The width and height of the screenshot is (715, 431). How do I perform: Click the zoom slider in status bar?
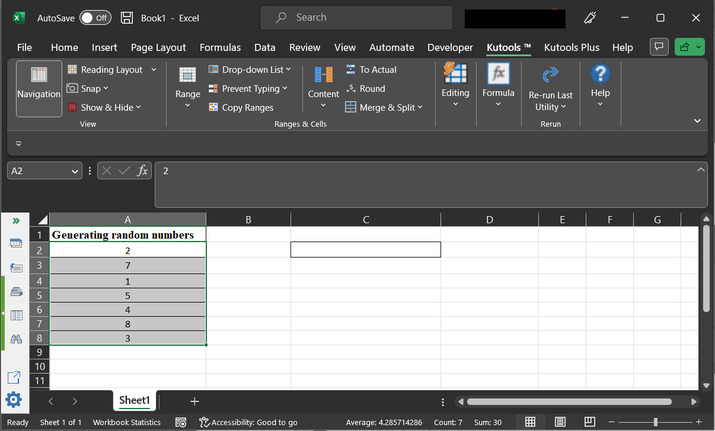pyautogui.click(x=655, y=422)
